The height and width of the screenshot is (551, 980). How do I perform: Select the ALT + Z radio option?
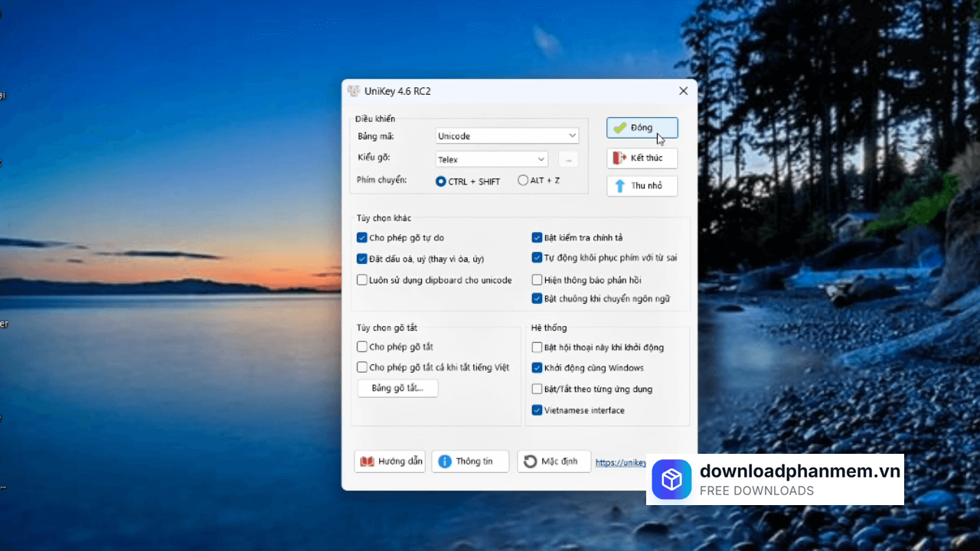pos(523,181)
